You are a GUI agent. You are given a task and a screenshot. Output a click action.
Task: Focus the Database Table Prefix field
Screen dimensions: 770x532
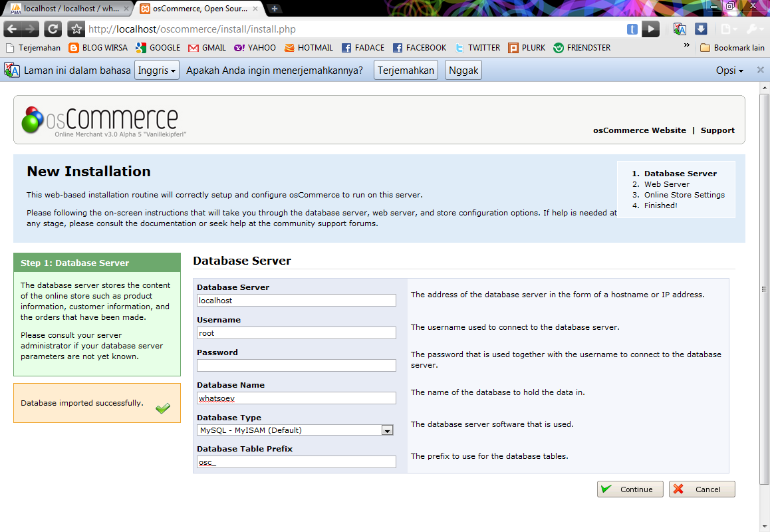point(296,462)
